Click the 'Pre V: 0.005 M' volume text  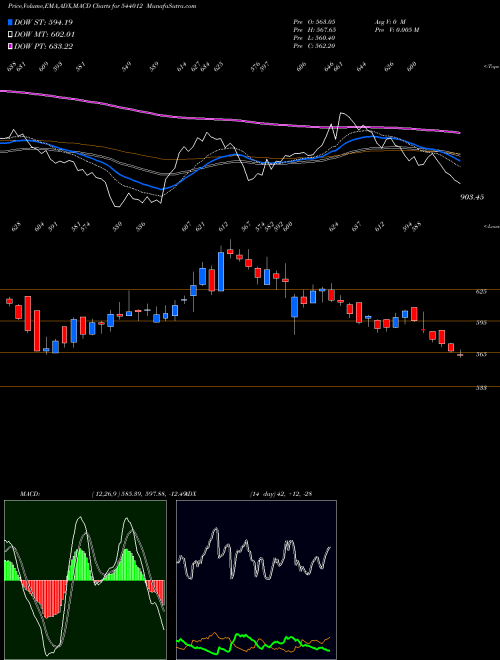pyautogui.click(x=396, y=29)
